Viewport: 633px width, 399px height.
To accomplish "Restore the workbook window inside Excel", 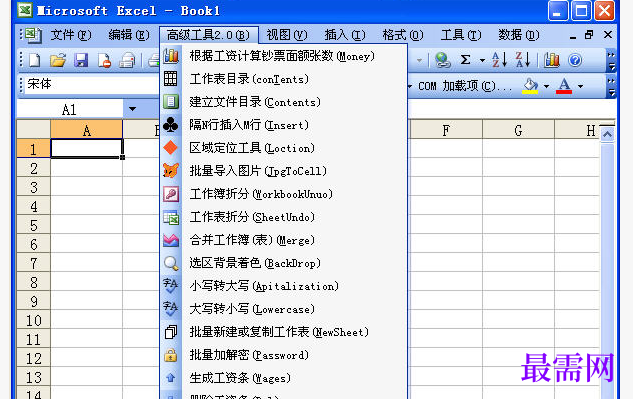I will click(589, 35).
